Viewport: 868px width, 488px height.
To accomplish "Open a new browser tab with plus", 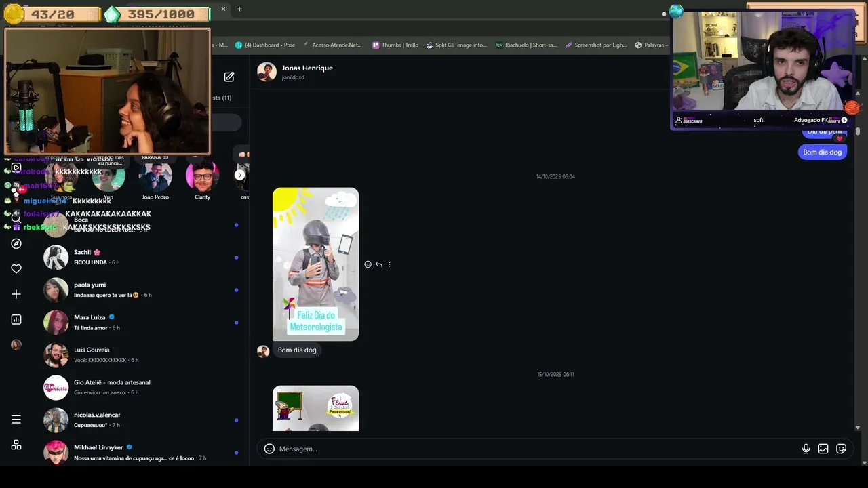I will coord(239,9).
